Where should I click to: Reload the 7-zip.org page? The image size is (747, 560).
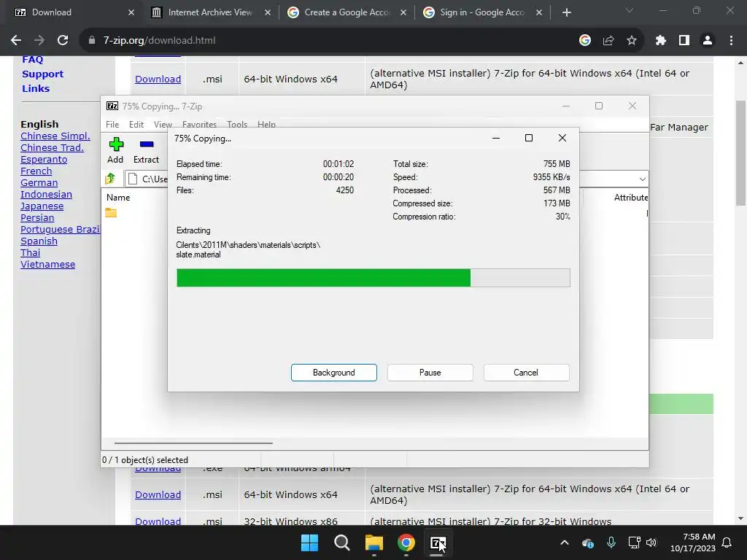[63, 41]
